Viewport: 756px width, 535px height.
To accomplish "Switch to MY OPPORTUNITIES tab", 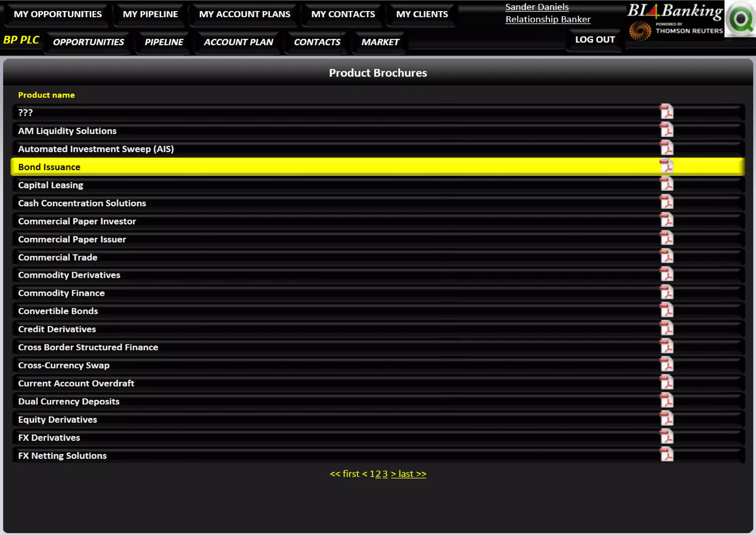I will [x=58, y=14].
